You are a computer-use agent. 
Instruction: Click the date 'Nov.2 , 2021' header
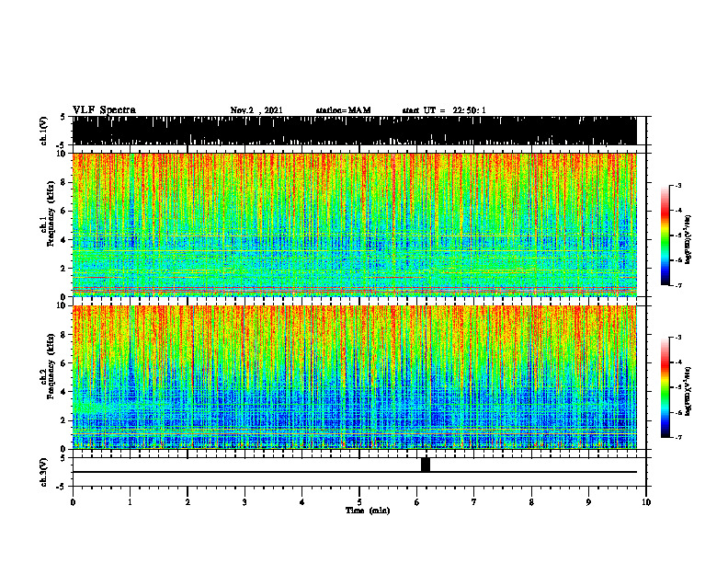point(256,110)
